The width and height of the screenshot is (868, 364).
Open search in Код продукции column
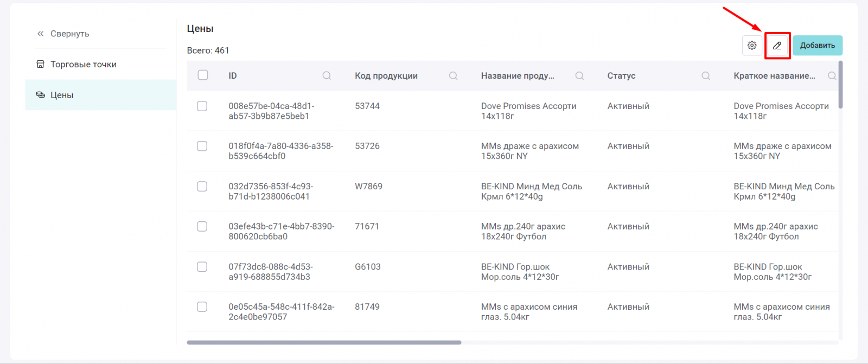pos(453,76)
